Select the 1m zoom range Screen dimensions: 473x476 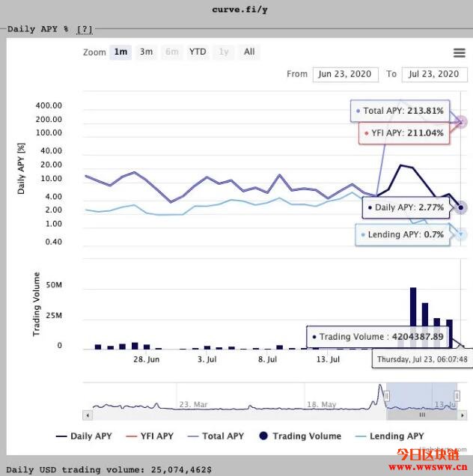[120, 52]
